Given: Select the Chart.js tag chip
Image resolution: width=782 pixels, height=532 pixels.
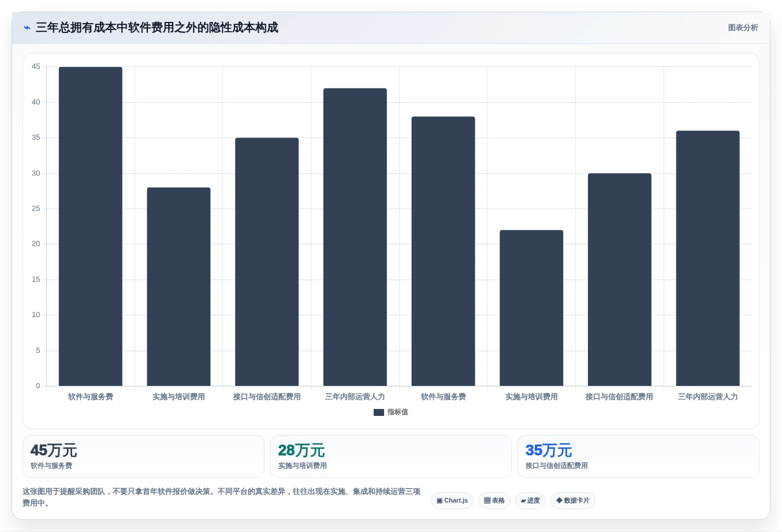Looking at the screenshot, I should (452, 500).
